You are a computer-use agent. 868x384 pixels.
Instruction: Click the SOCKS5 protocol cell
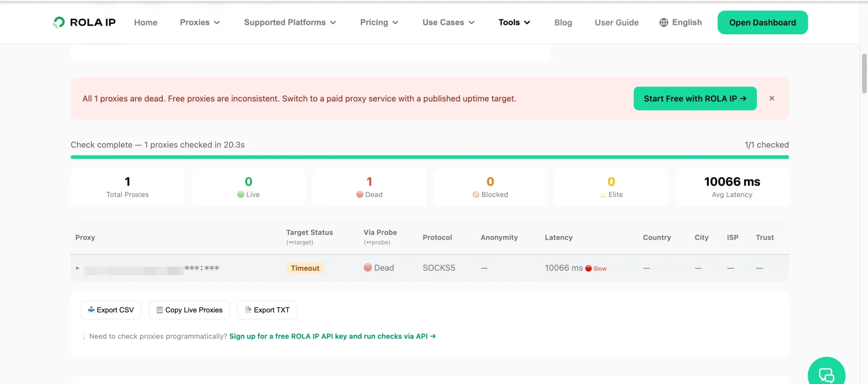point(439,268)
